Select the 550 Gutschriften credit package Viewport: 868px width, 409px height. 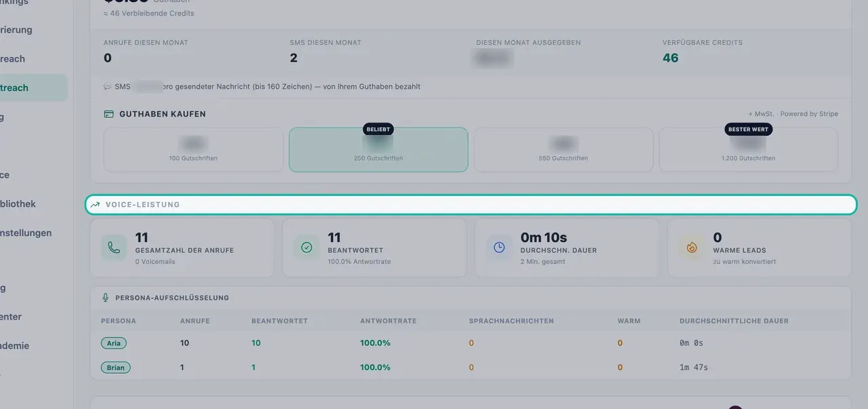tap(564, 150)
